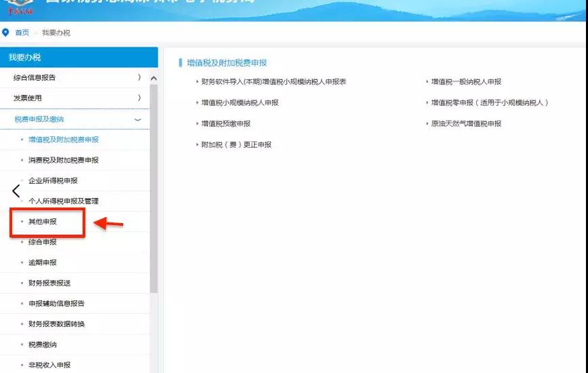Image resolution: width=588 pixels, height=373 pixels.
Task: Click 原油天然气增值税申报 link
Action: [x=466, y=124]
